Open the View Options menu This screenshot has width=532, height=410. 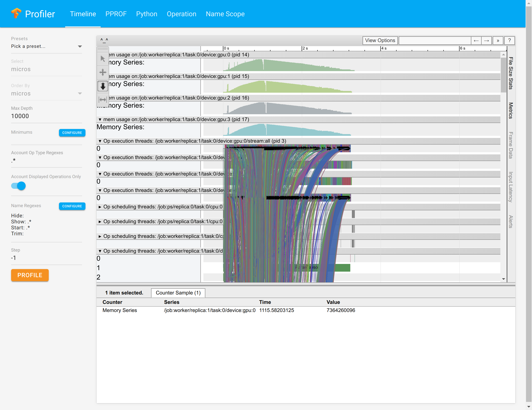380,40
